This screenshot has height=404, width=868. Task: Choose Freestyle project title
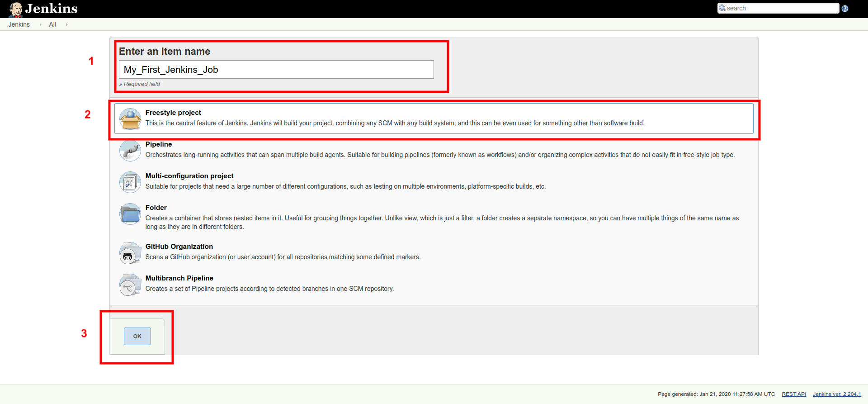(173, 113)
